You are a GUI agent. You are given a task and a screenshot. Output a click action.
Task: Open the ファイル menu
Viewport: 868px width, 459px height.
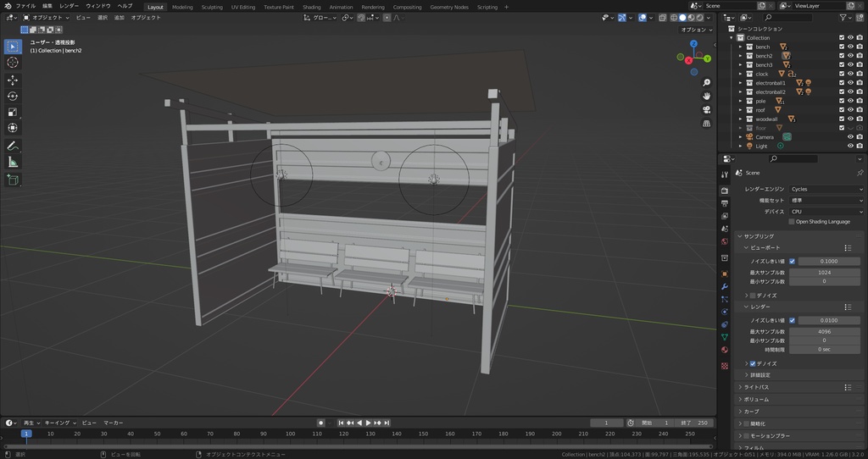[25, 6]
